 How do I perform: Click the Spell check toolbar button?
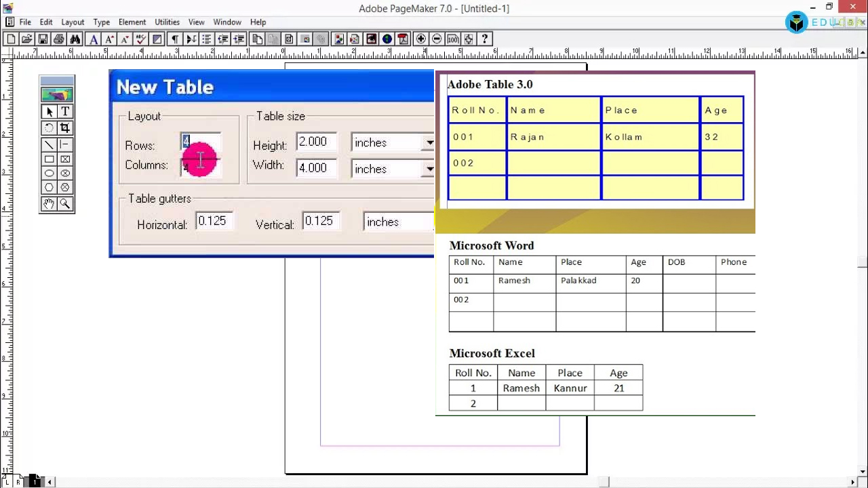point(140,39)
